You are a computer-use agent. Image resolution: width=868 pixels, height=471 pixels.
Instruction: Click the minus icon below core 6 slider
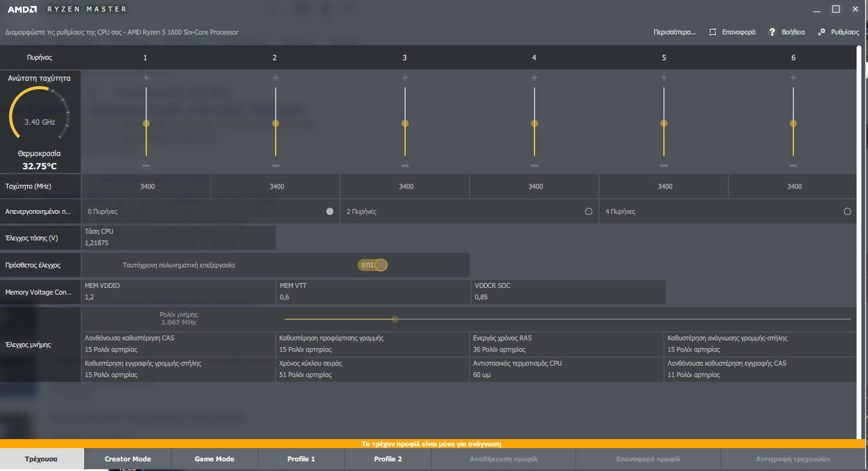[793, 166]
